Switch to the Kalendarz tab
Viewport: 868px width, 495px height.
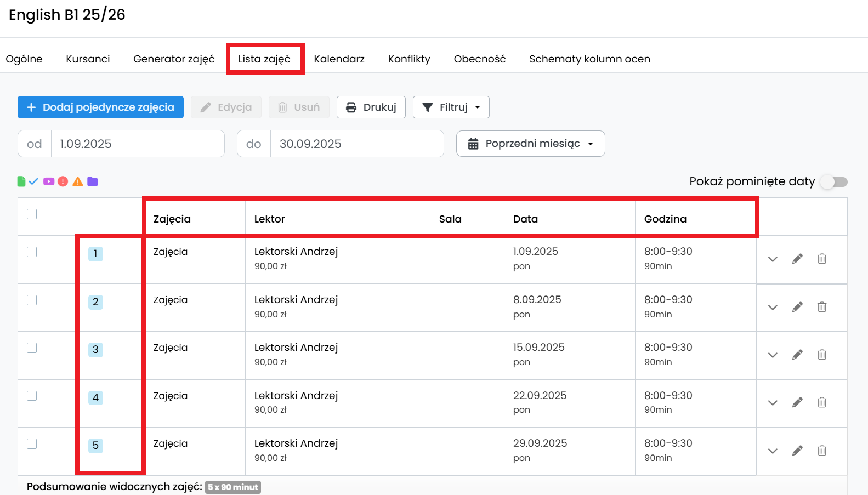coord(339,59)
